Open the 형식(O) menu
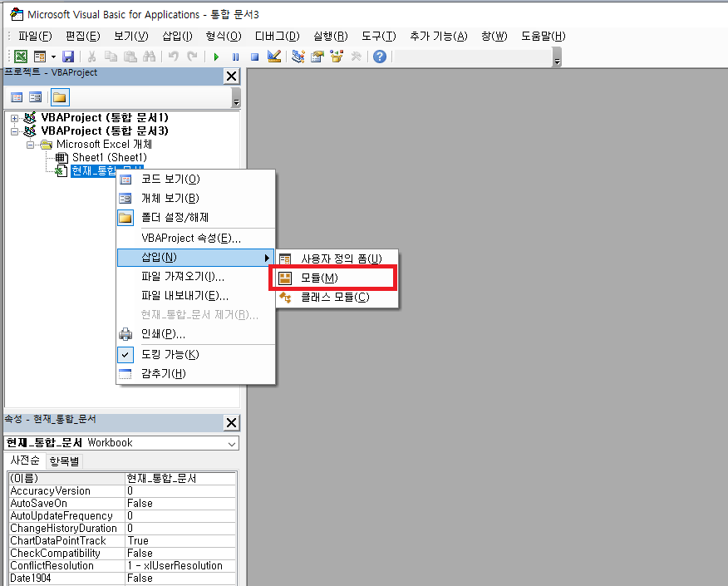 [x=224, y=37]
